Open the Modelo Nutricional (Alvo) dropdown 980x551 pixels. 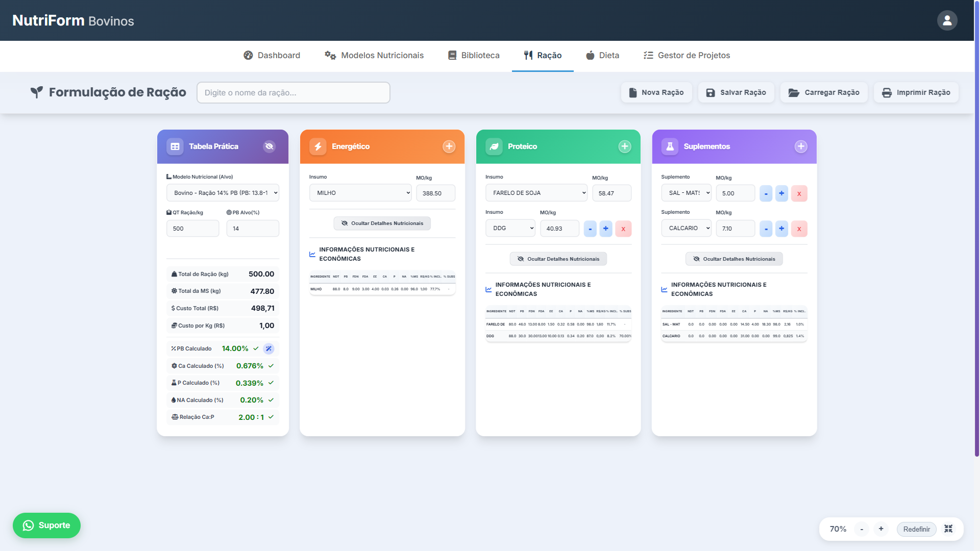pyautogui.click(x=223, y=193)
